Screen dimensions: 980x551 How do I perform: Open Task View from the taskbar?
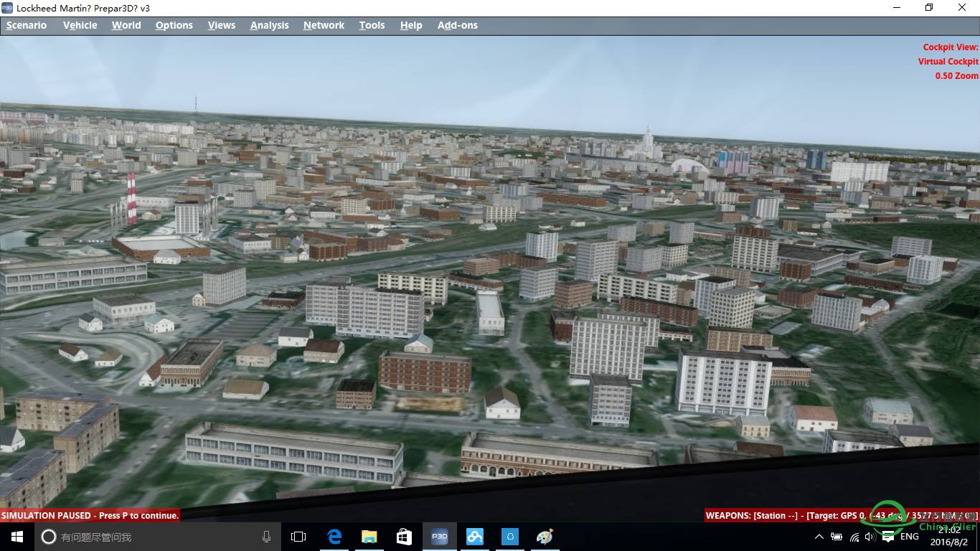click(x=298, y=536)
